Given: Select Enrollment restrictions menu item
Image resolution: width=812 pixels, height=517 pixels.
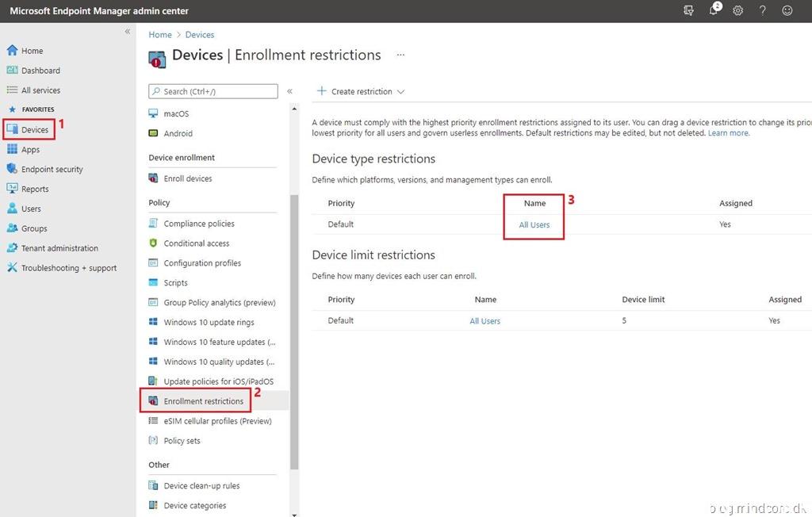Looking at the screenshot, I should (203, 401).
